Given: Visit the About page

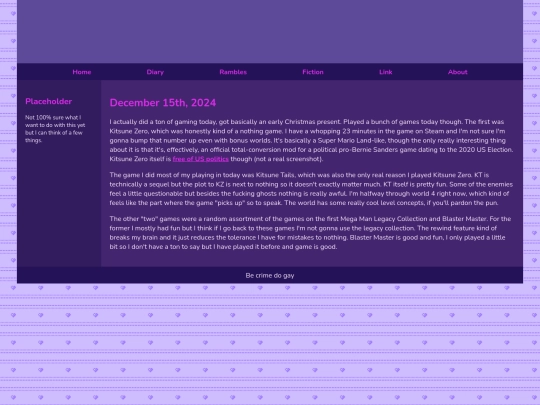Looking at the screenshot, I should [457, 72].
